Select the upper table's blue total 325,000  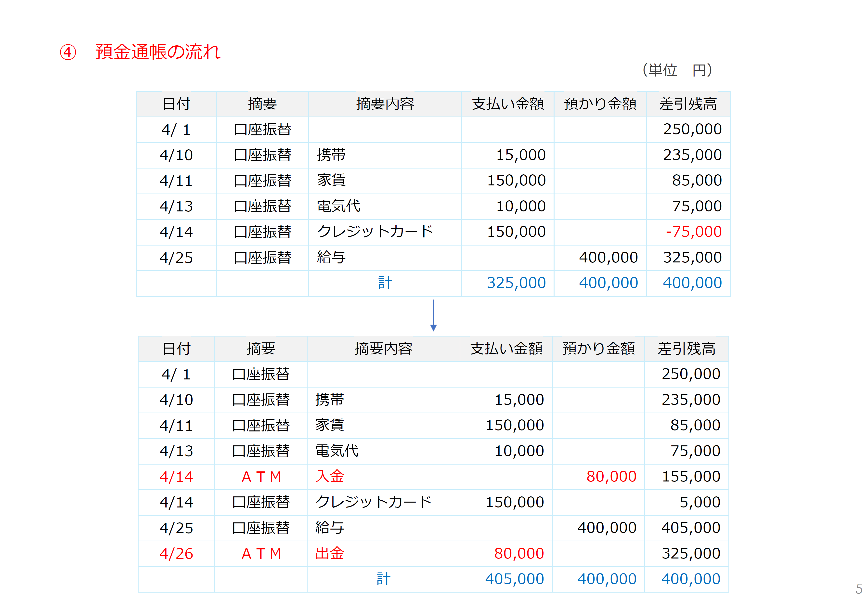[516, 283]
